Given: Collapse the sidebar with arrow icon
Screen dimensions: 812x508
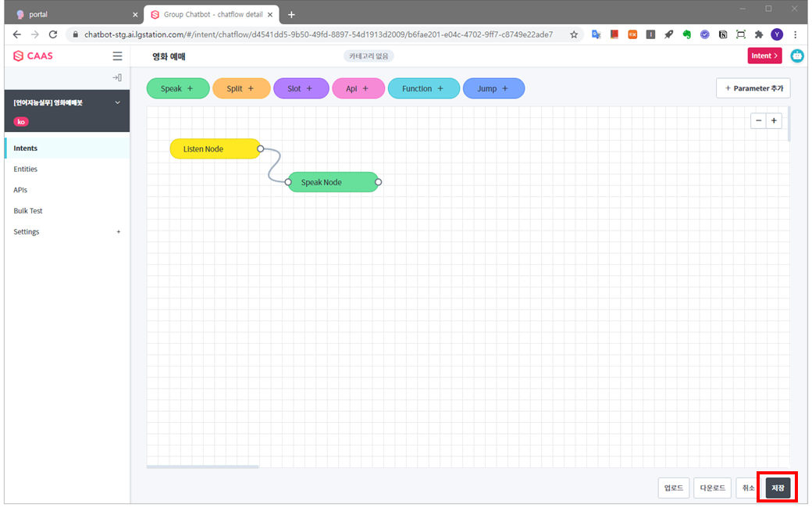Looking at the screenshot, I should 117,77.
